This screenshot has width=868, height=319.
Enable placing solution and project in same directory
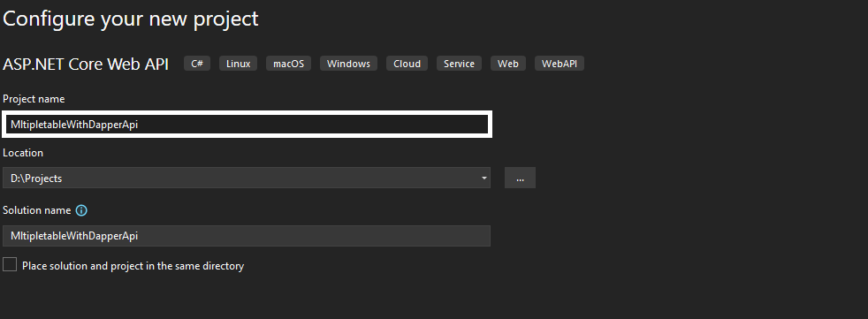tap(10, 265)
